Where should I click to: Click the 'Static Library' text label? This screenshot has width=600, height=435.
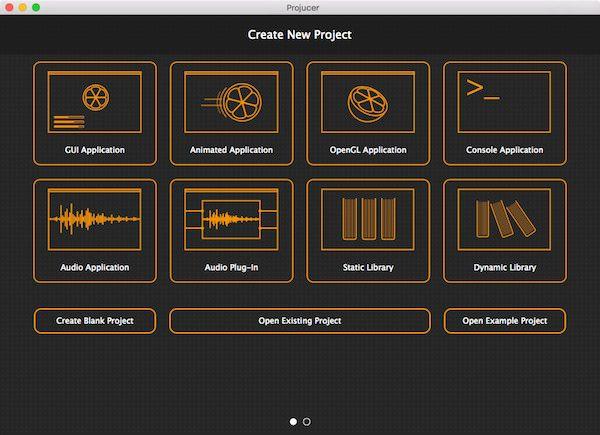point(368,268)
